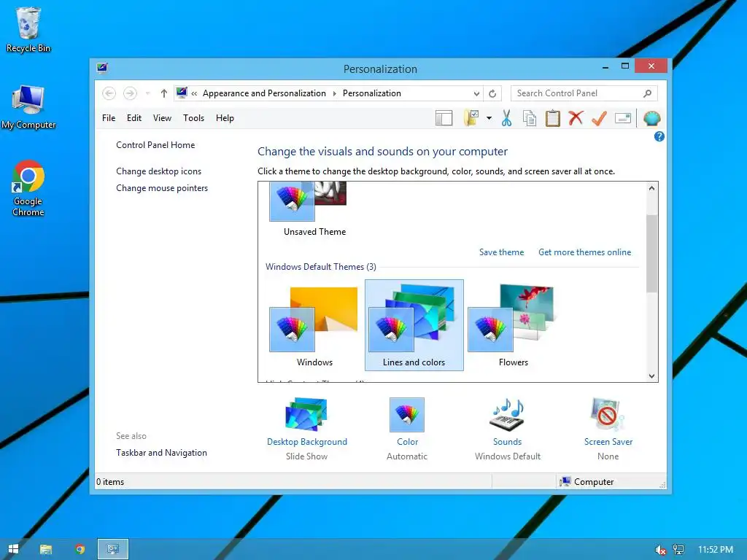Click the muted volume tray icon
Viewport: 747px width, 560px height.
660,550
